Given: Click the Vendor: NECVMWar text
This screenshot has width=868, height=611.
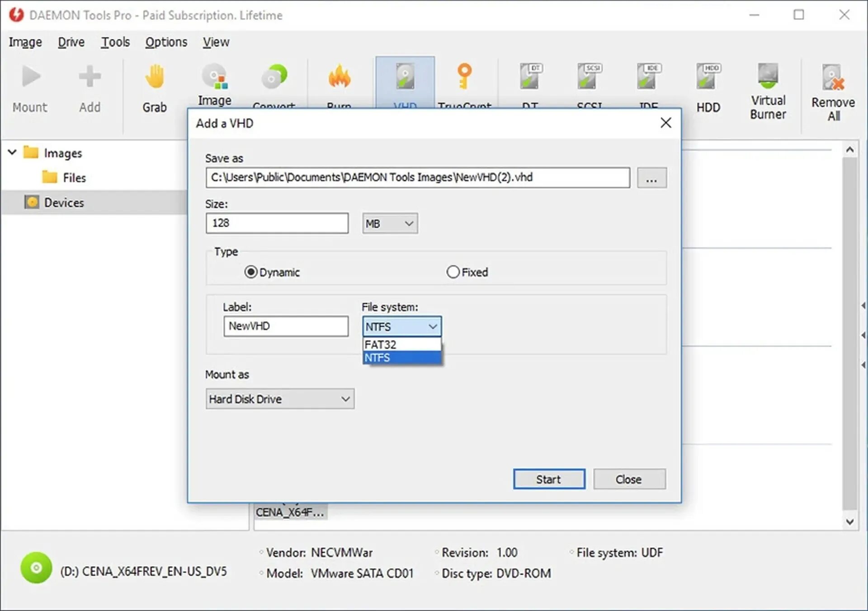Looking at the screenshot, I should (319, 553).
